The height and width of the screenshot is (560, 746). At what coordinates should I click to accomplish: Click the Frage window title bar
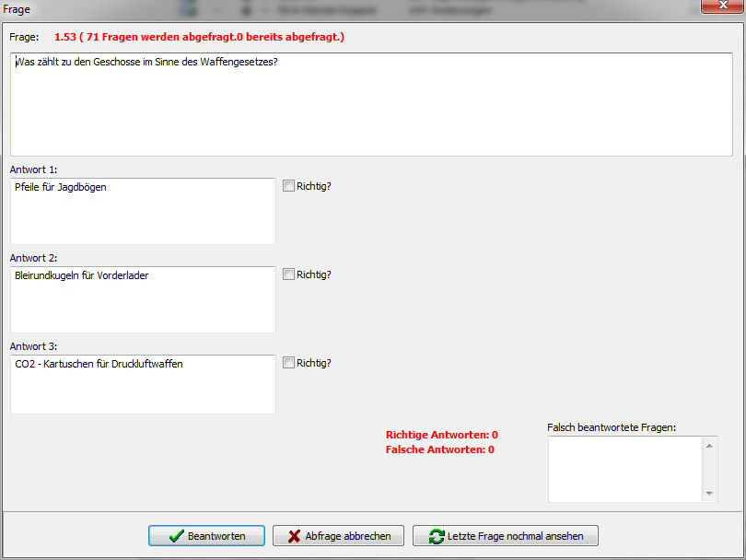pyautogui.click(x=276, y=7)
